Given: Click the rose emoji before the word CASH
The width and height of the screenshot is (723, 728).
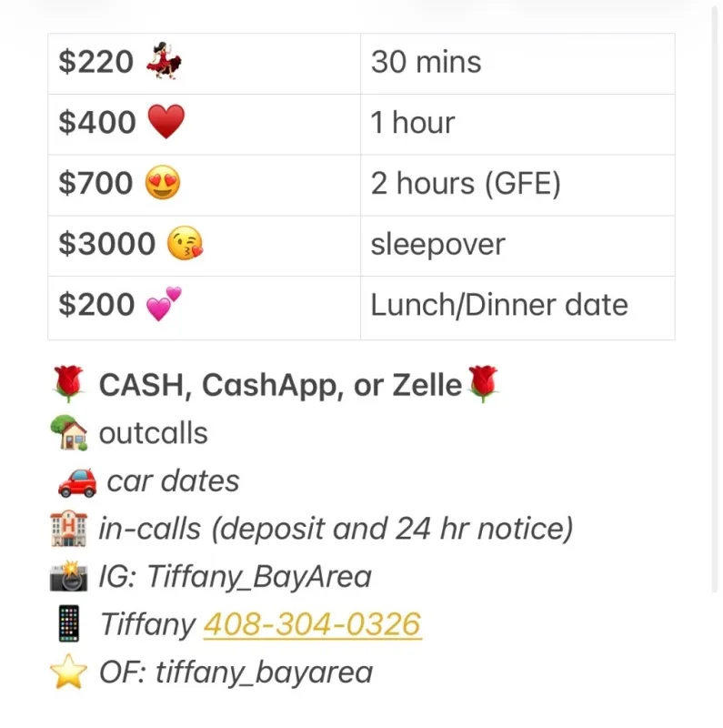Looking at the screenshot, I should [x=69, y=385].
